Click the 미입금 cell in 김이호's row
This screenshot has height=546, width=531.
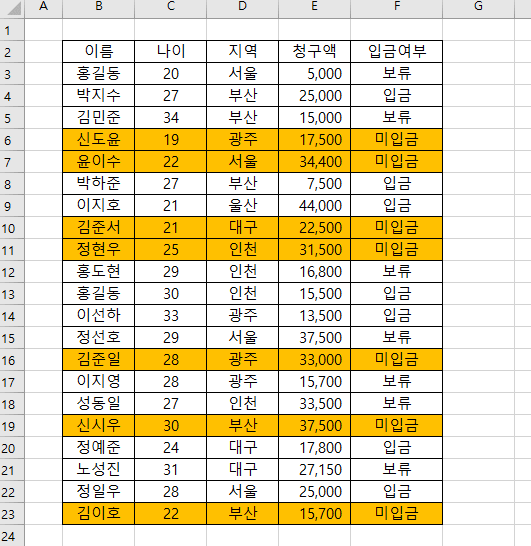point(397,514)
